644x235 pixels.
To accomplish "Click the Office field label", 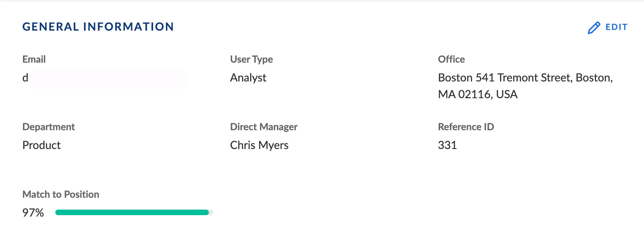I will tap(451, 59).
